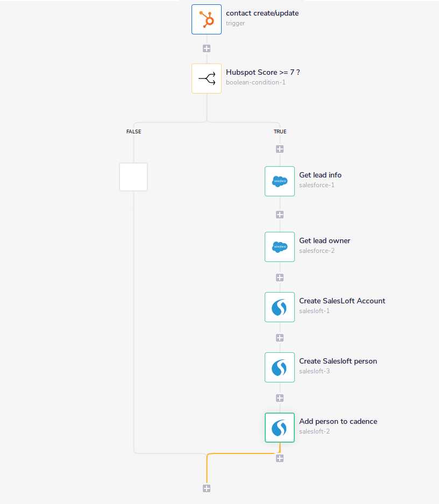Click the SalesLoft icon on Create Salesloft person
Viewport: 439px width, 504px height.
click(x=279, y=367)
